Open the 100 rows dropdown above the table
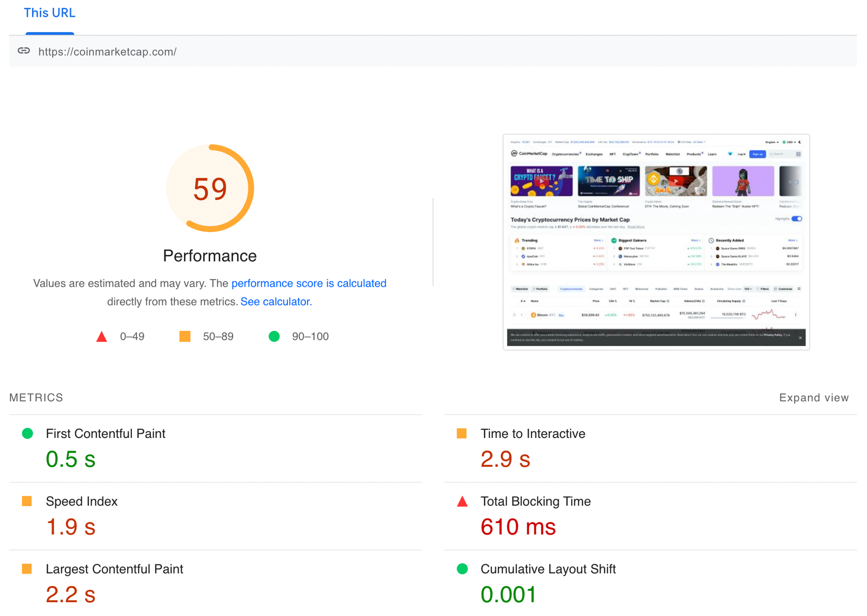Viewport: 867px width, 616px height. [748, 289]
